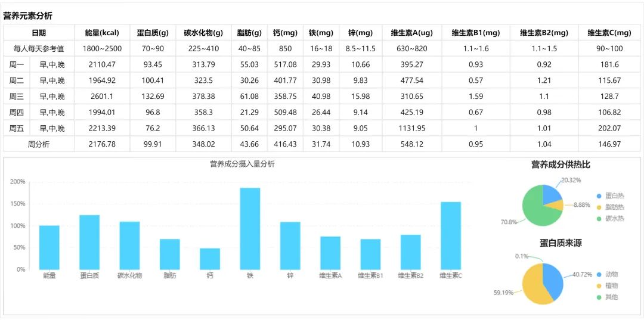Click the zinc value 15.98
The width and height of the screenshot is (644, 329).
click(360, 97)
